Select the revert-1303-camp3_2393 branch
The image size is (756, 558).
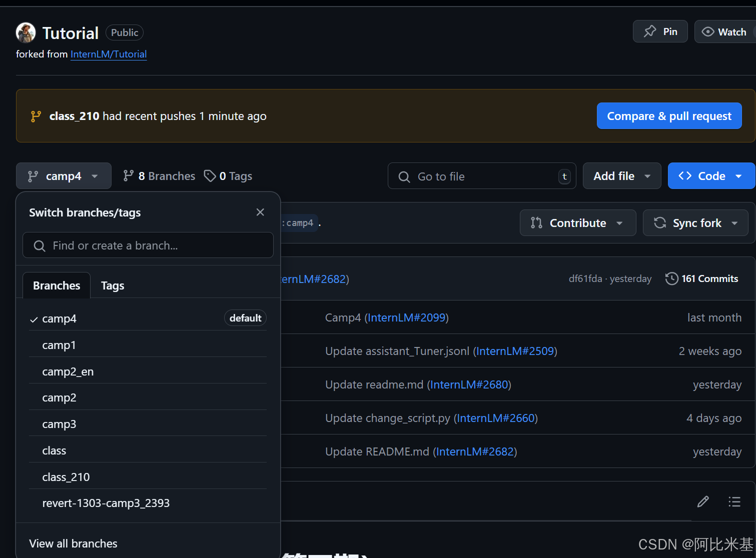(148, 503)
